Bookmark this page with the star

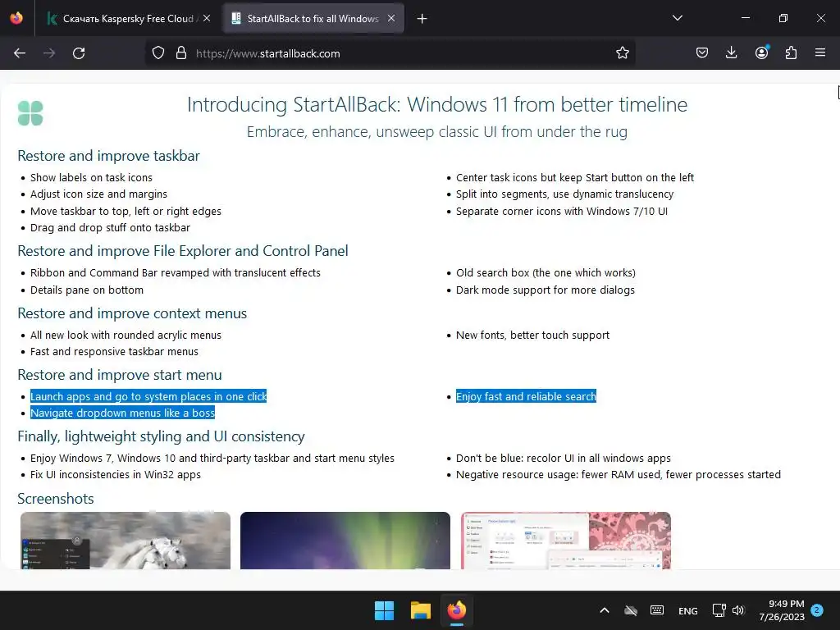click(623, 53)
